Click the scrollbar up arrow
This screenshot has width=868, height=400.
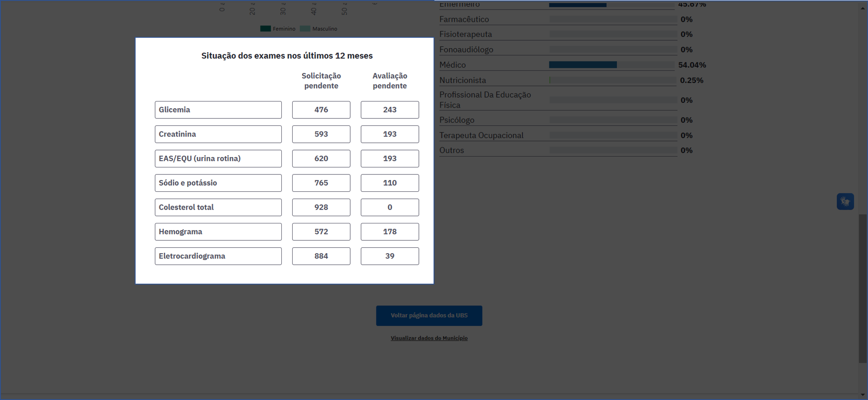tap(863, 8)
